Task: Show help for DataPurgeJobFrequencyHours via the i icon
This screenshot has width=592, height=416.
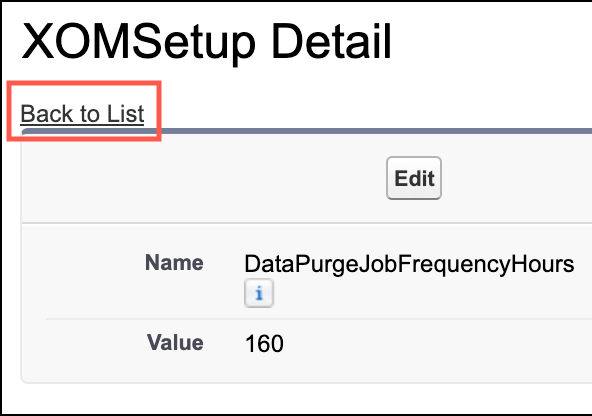Action: pos(259,293)
